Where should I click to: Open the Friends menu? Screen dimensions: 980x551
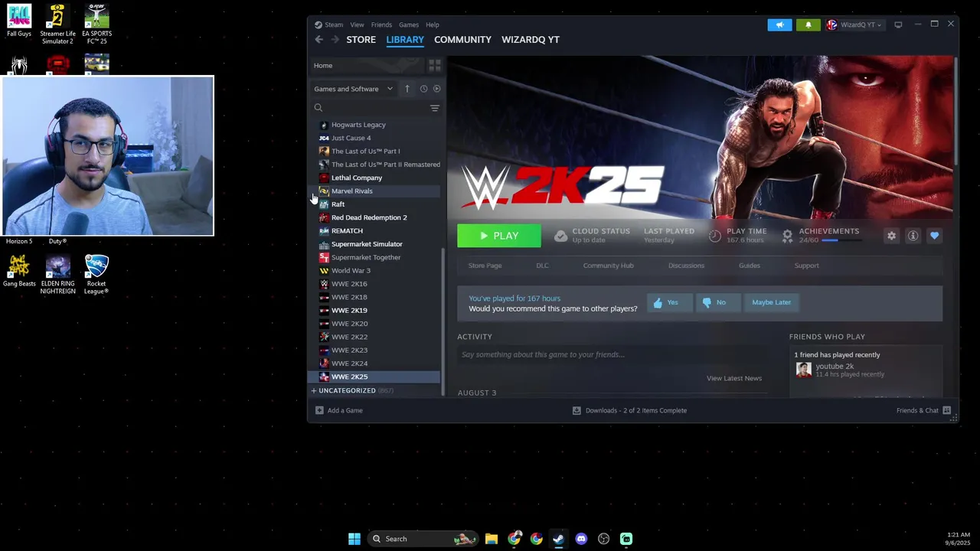coord(381,24)
